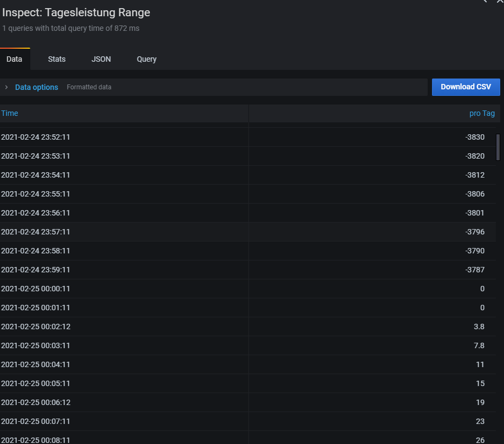Close the Inspect panel with the X icon
Screen dimensions: 504x444
(499, 2)
